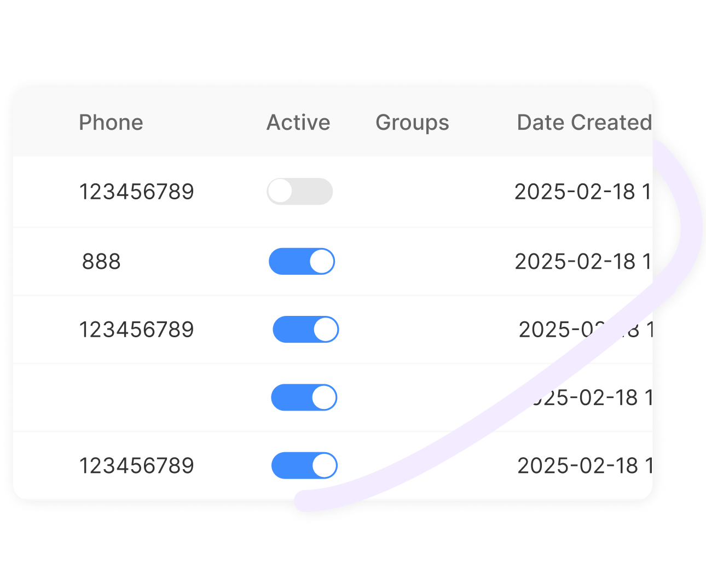
Task: Click the empty Groups cell in the 888 row
Action: point(412,262)
